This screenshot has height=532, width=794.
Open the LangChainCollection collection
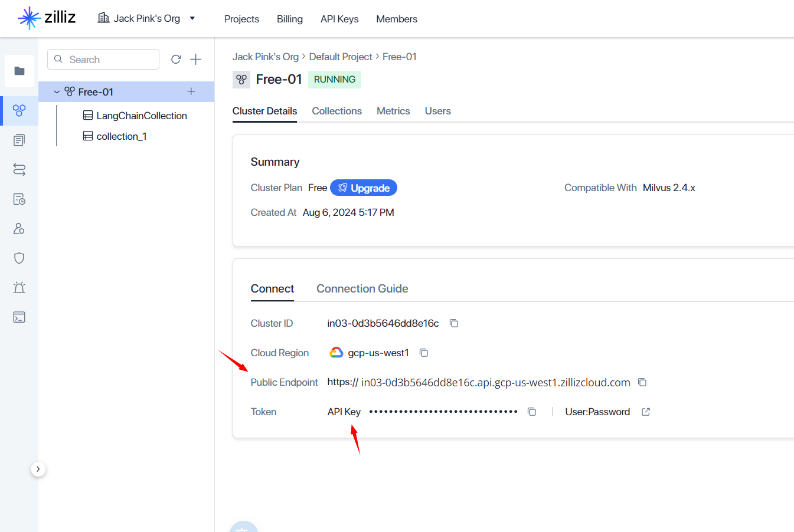[135, 116]
